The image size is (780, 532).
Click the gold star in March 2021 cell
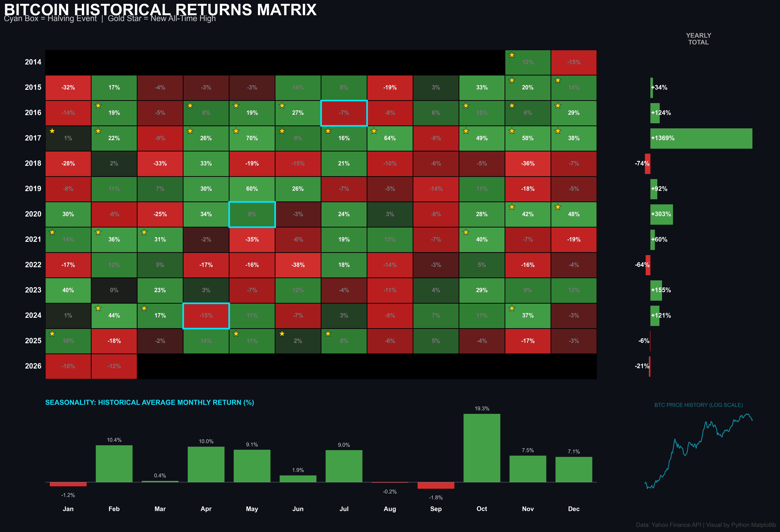(x=144, y=232)
